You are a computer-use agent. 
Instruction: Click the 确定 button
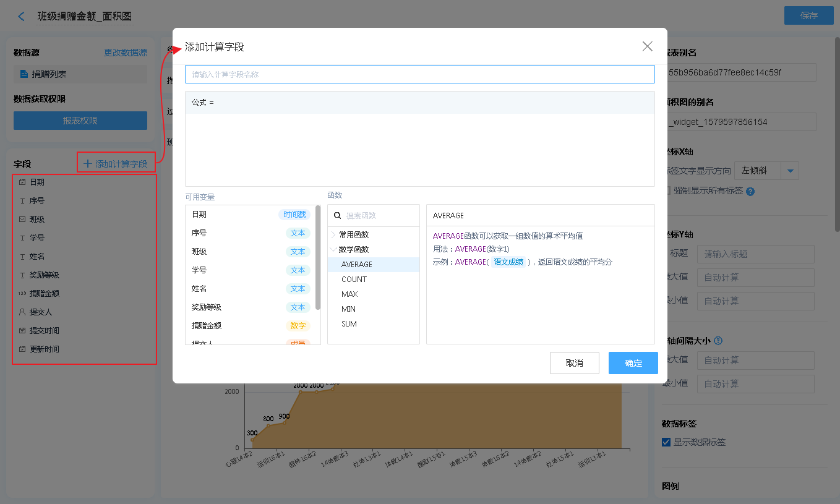[x=633, y=363]
